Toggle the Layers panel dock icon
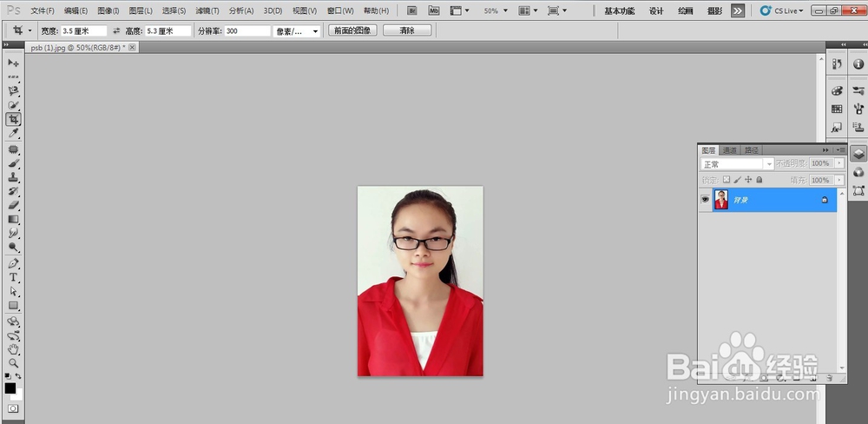 coord(858,154)
